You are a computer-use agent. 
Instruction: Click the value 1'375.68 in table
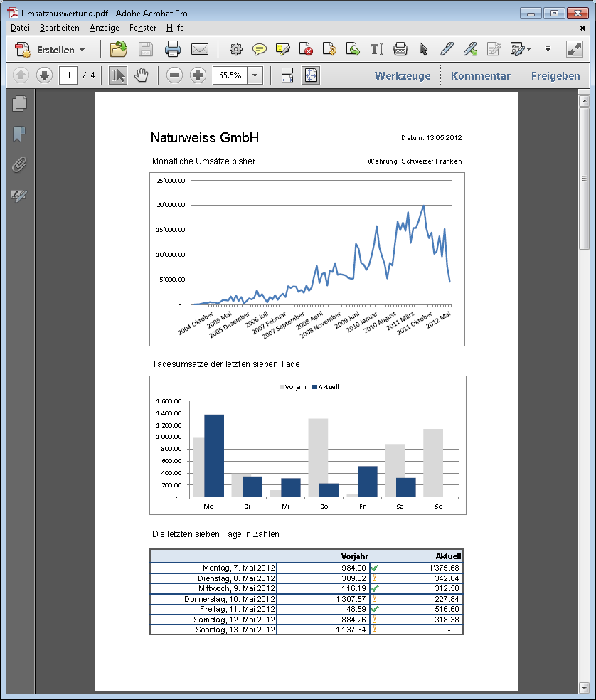coord(444,568)
